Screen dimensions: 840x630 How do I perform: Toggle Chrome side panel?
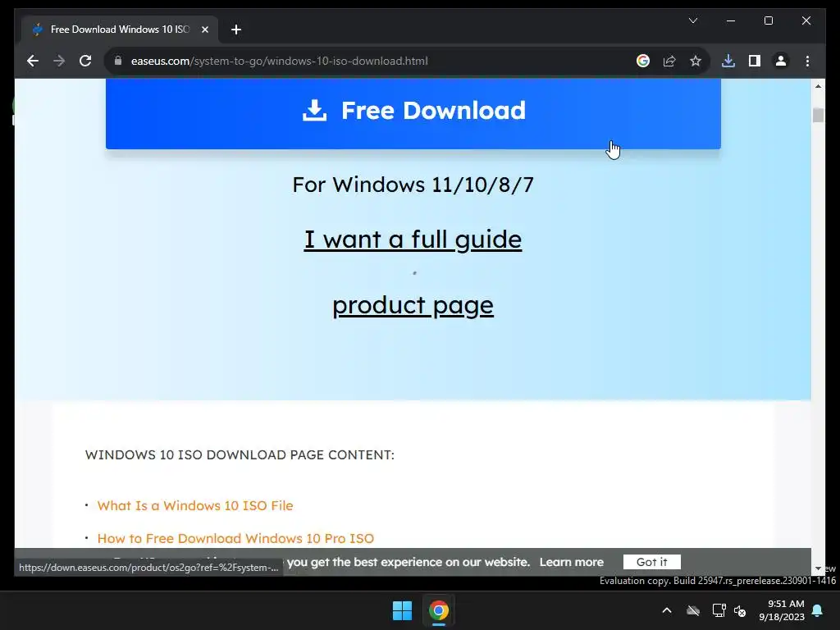point(755,61)
